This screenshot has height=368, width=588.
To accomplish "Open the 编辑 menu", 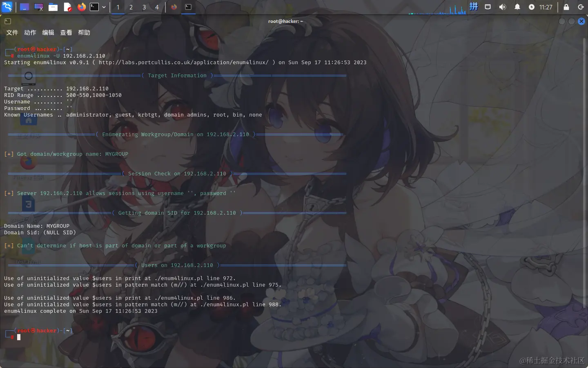I will [x=48, y=33].
